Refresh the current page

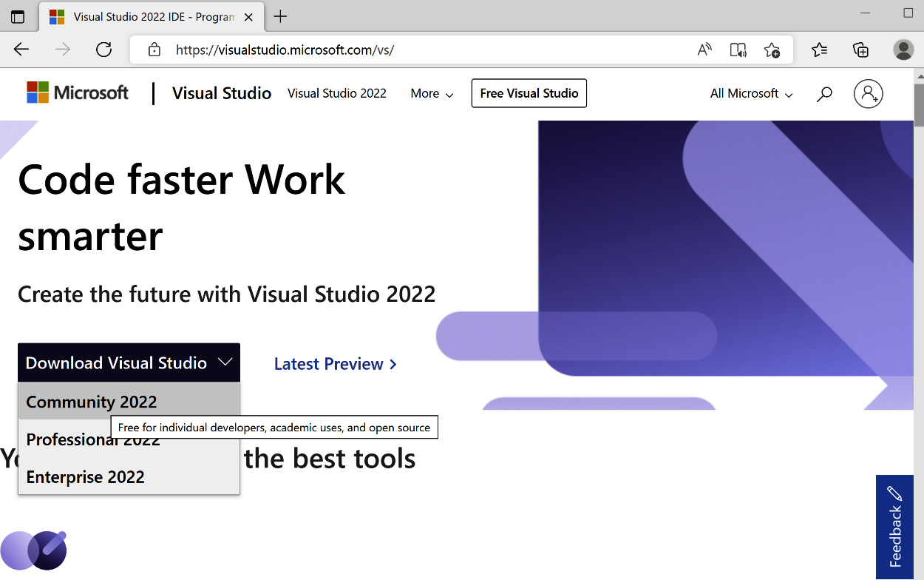pos(104,50)
